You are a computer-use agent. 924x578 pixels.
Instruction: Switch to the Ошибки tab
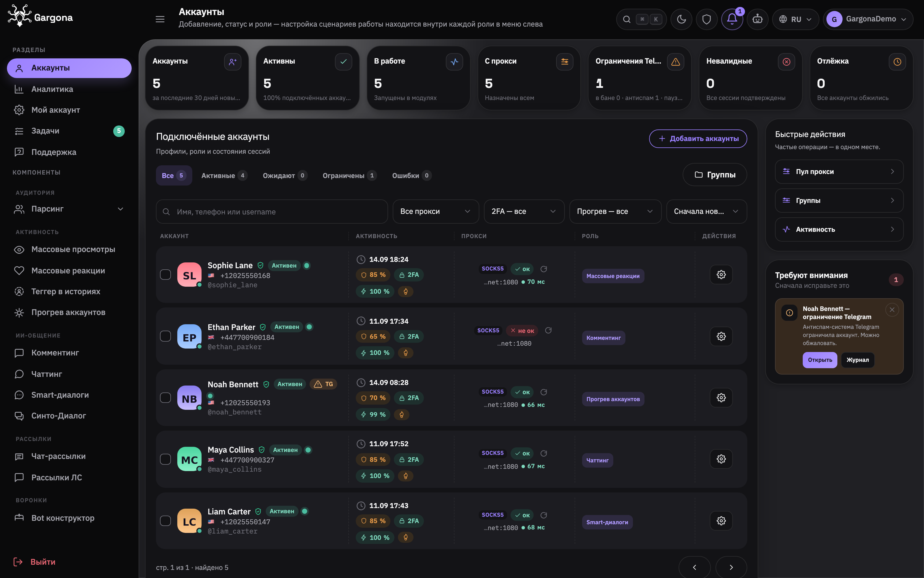point(411,175)
